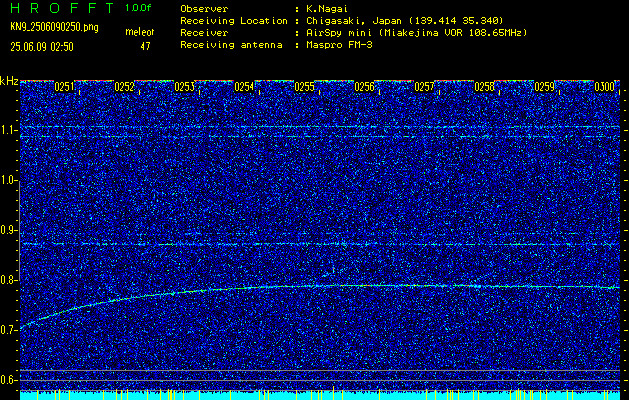Click the 0251 time marker
The height and width of the screenshot is (400, 629).
pos(64,87)
